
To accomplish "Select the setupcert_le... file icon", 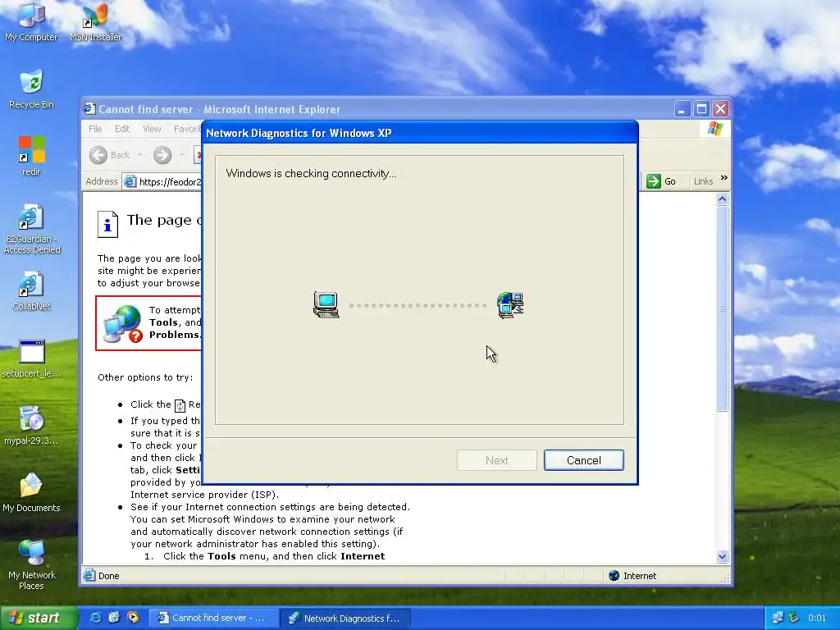I will pyautogui.click(x=31, y=358).
